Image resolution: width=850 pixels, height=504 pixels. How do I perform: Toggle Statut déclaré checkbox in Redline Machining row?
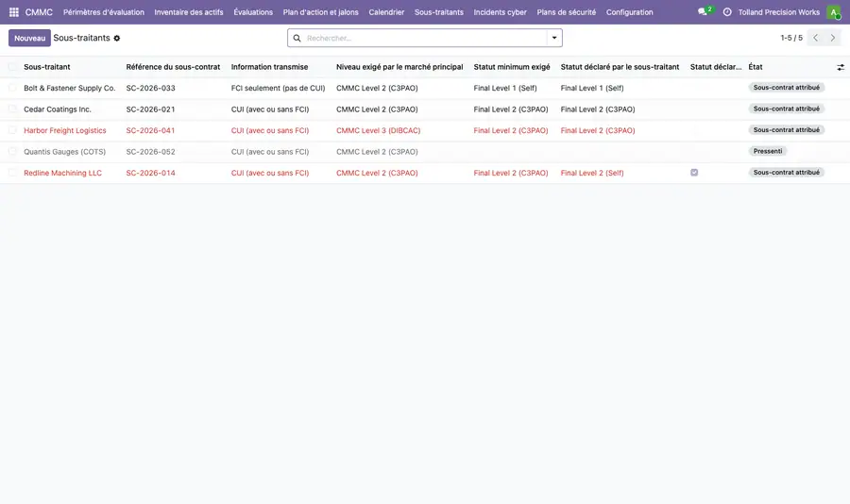694,173
